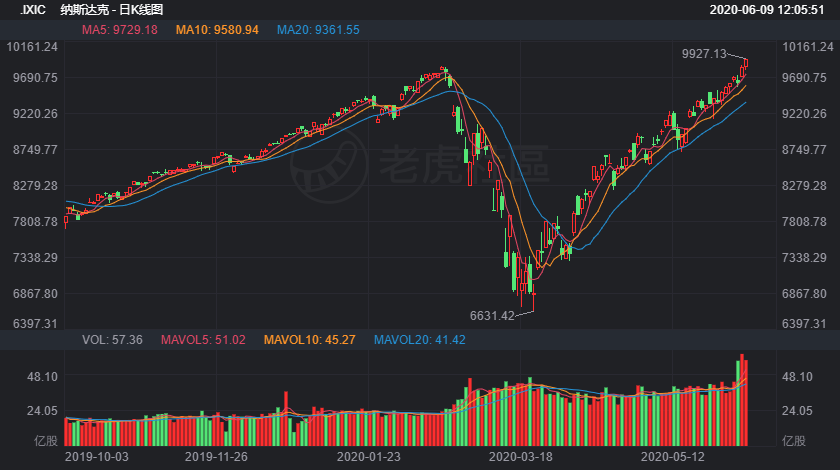Click the date label 2019-11-26
The height and width of the screenshot is (470, 840).
(x=216, y=457)
